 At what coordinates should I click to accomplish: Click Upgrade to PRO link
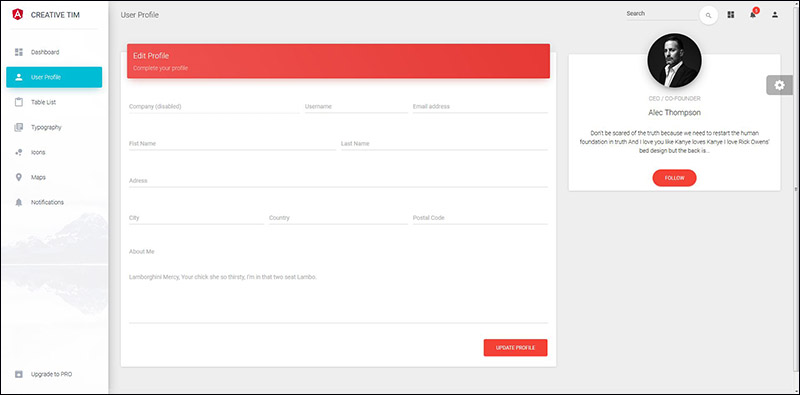click(54, 374)
